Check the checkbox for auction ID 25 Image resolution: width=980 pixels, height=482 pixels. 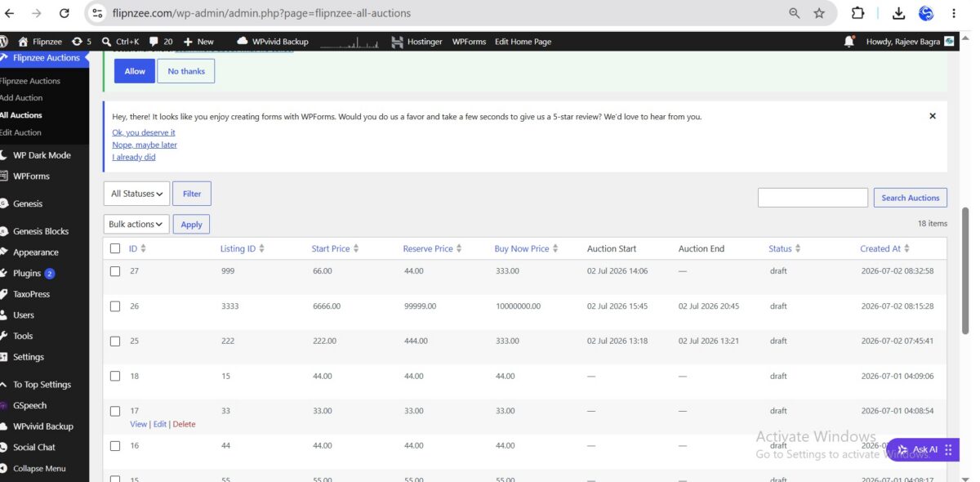115,341
